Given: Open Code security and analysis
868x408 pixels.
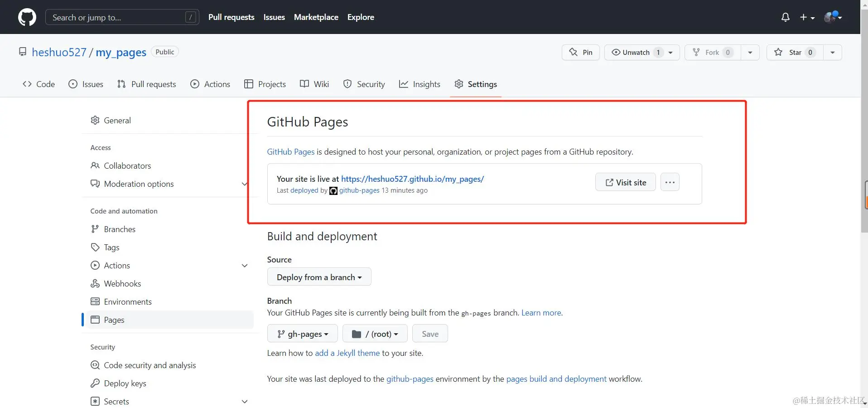Looking at the screenshot, I should [x=168, y=365].
